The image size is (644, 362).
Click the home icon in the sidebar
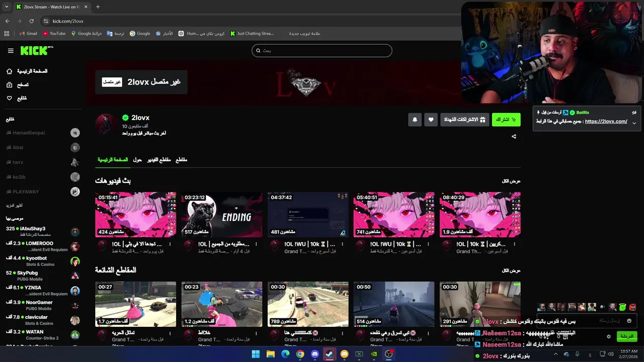click(x=9, y=71)
